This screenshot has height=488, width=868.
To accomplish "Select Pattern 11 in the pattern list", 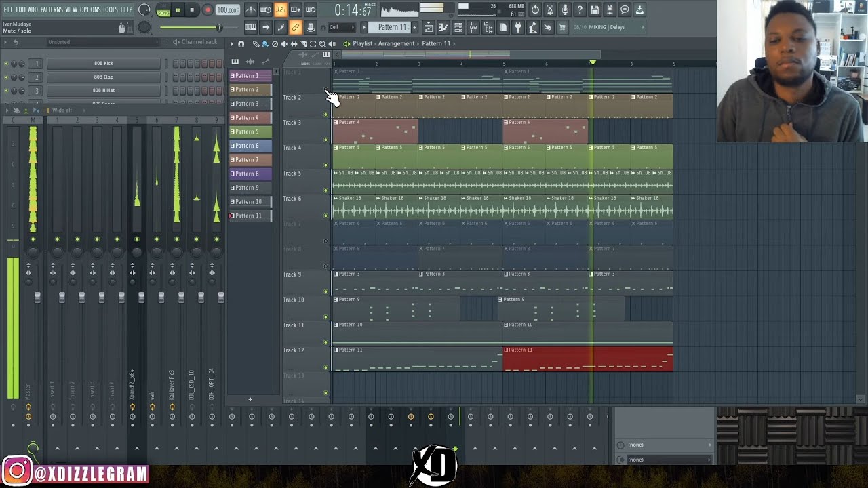I will tap(250, 216).
